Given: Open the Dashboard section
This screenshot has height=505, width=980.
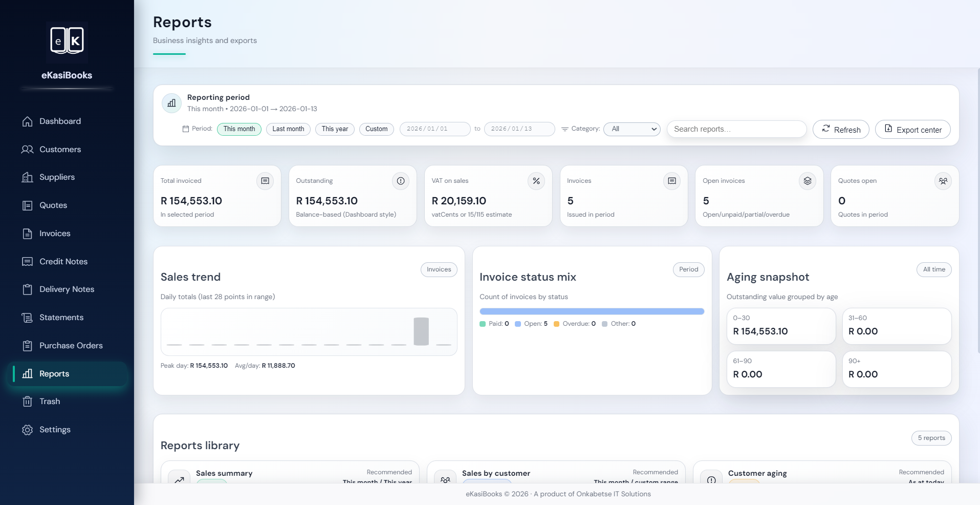Looking at the screenshot, I should tap(60, 121).
